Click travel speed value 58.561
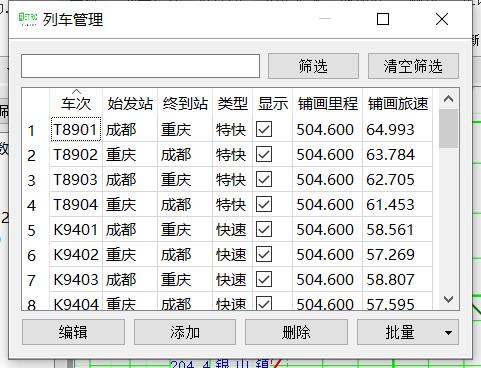This screenshot has height=368, width=481. point(390,229)
